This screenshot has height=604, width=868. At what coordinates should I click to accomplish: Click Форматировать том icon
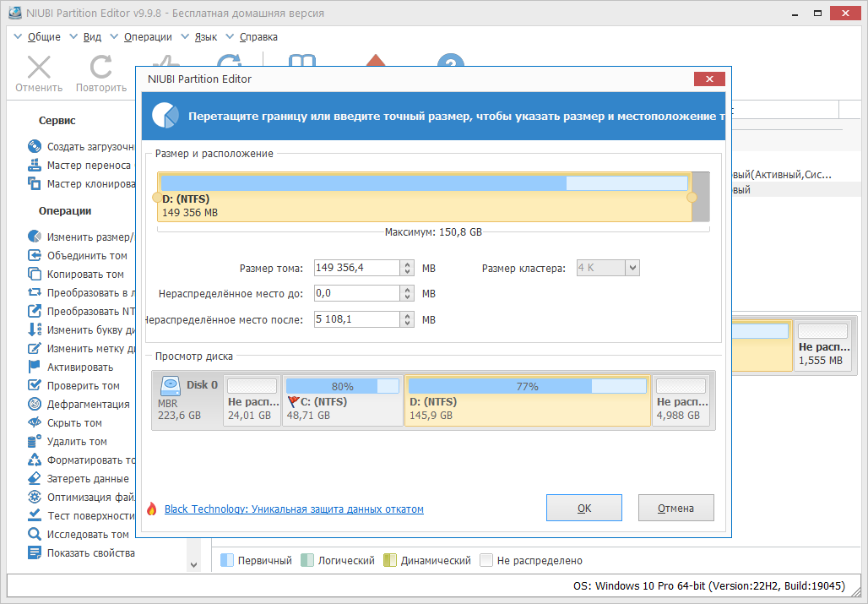(35, 460)
